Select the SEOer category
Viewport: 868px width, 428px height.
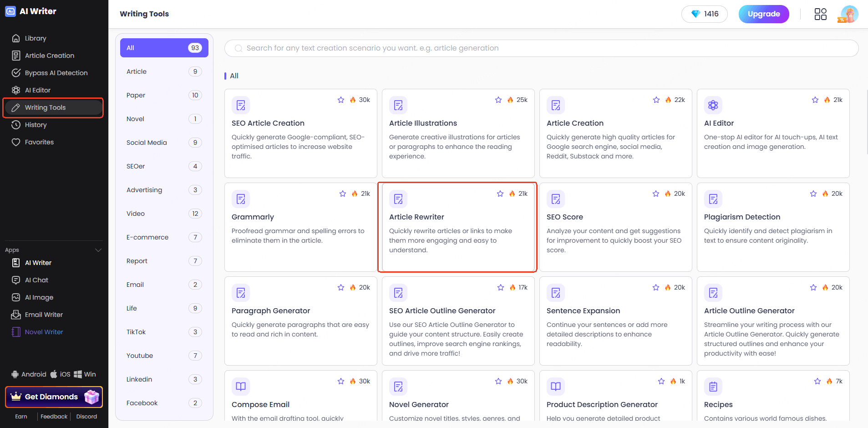pos(164,166)
